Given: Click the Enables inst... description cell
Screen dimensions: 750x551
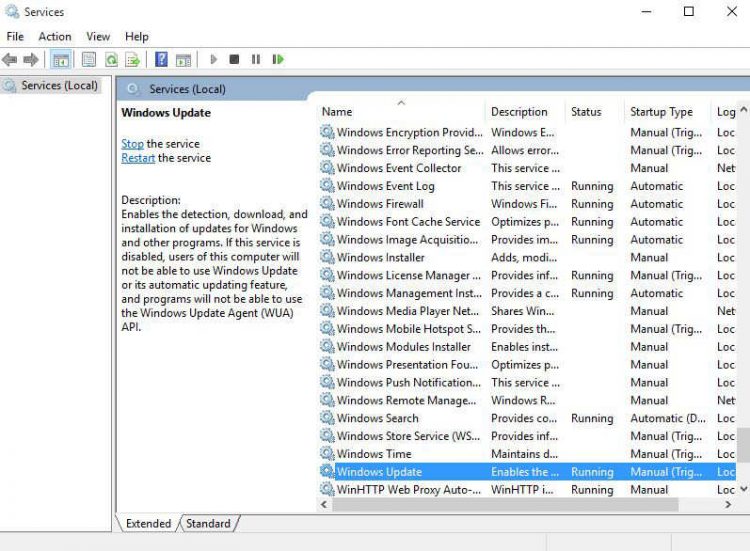Looking at the screenshot, I should [x=524, y=347].
